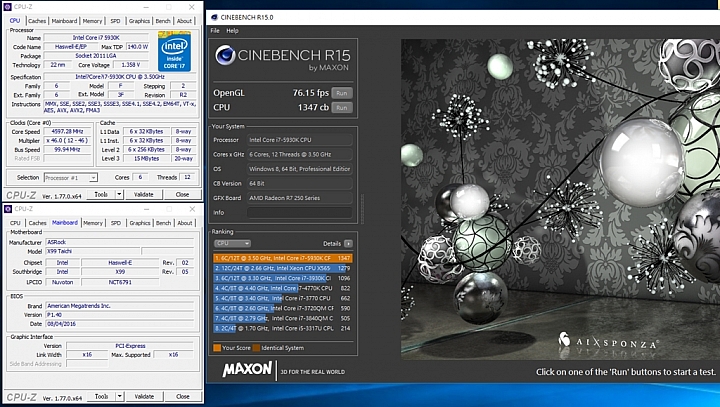
Task: Click the Cinebench R15 logo sphere
Action: (225, 55)
